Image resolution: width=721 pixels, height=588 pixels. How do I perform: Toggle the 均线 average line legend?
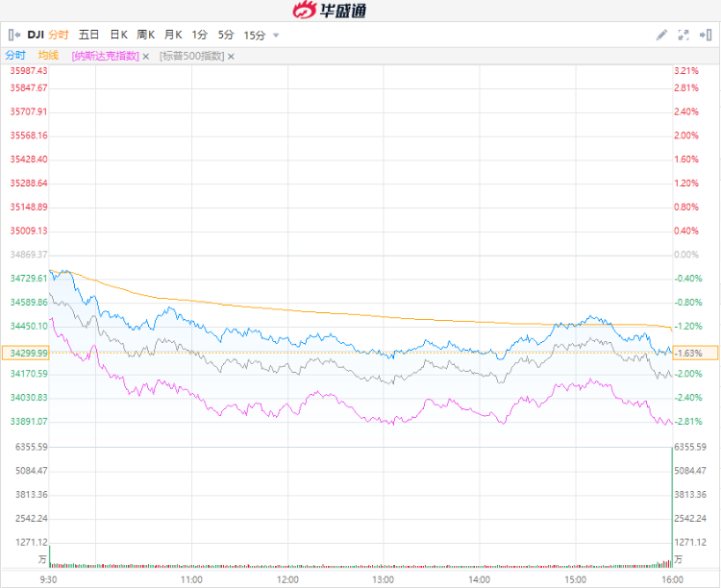(x=48, y=56)
